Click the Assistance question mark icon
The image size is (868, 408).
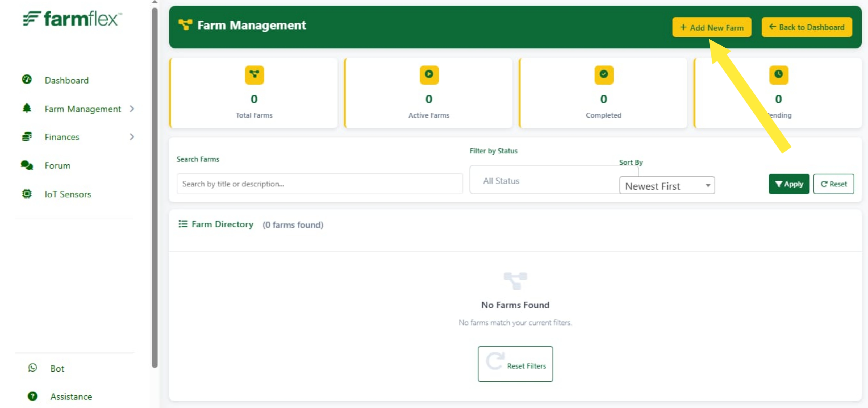pyautogui.click(x=32, y=396)
